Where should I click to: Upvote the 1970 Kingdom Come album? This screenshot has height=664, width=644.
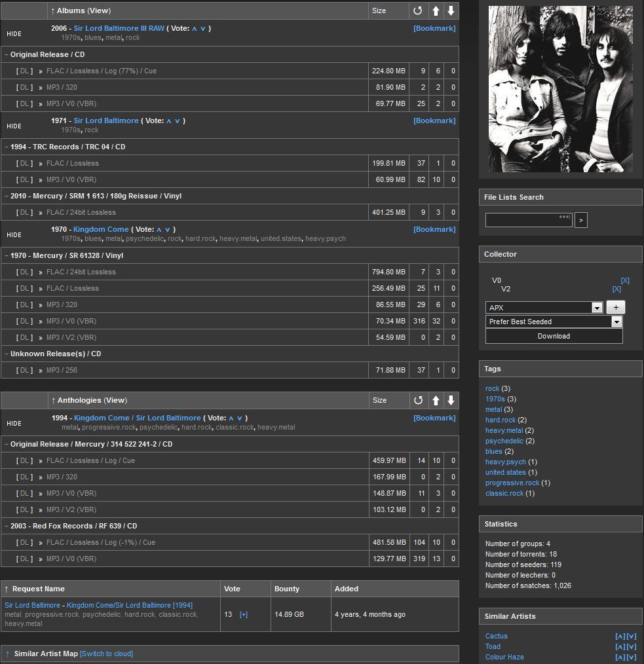pos(159,230)
